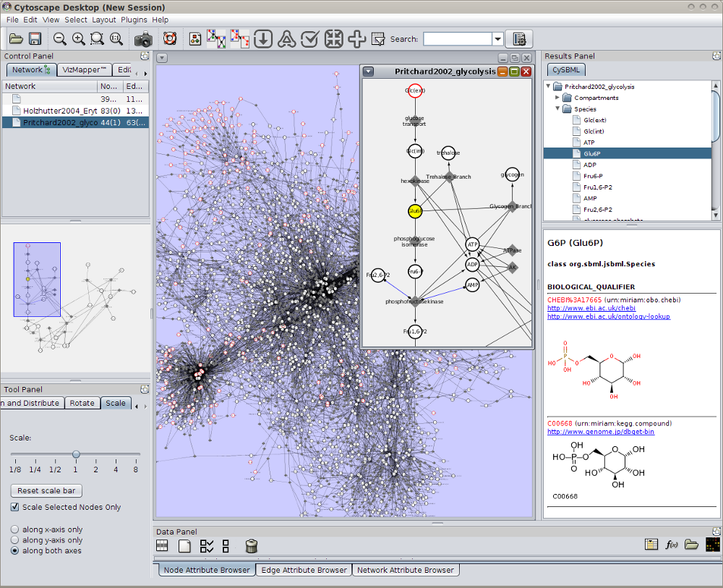Open the ebi.ac.uk/chebi link

pos(591,308)
